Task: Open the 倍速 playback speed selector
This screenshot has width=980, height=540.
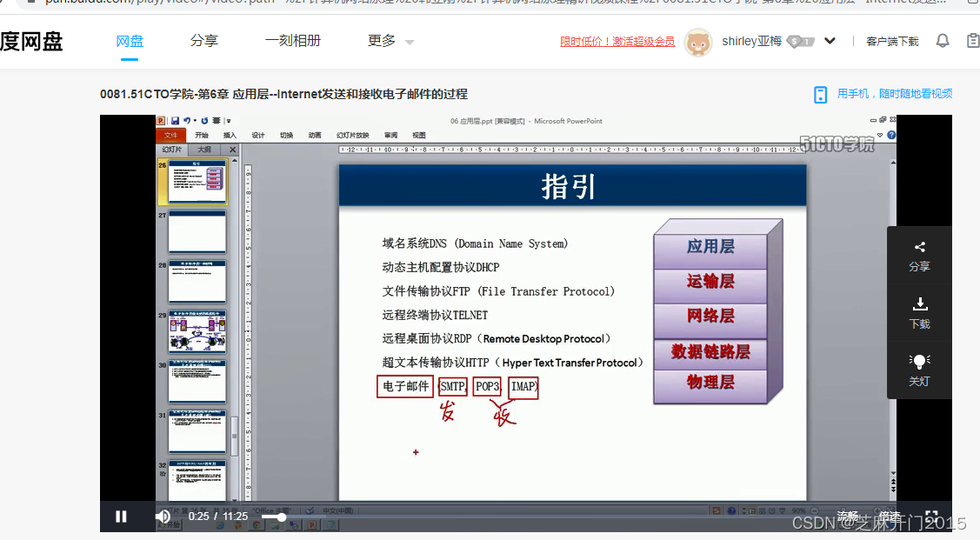Action: [890, 517]
